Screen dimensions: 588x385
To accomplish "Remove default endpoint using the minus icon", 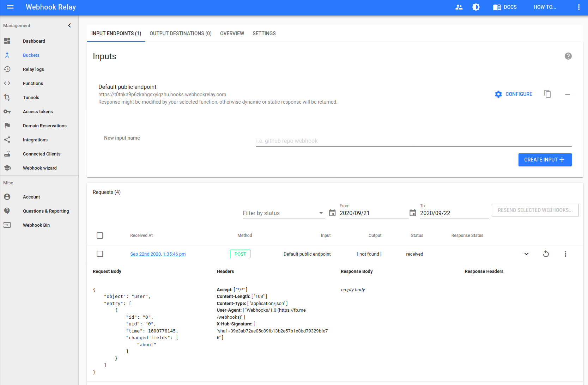I will [x=567, y=94].
